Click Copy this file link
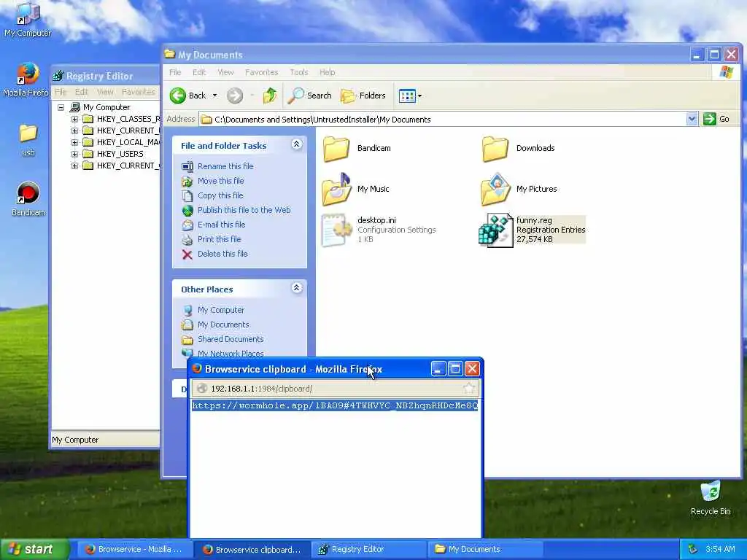This screenshot has height=560, width=747. point(220,195)
